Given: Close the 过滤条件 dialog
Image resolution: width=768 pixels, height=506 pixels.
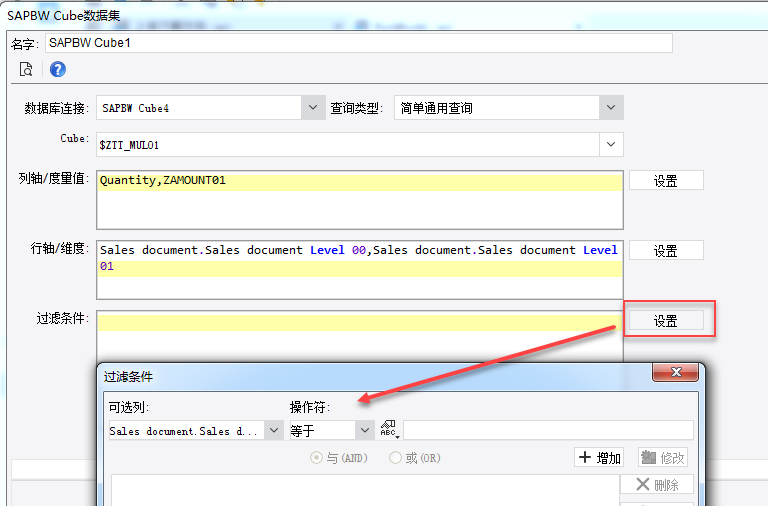Looking at the screenshot, I should [x=675, y=372].
